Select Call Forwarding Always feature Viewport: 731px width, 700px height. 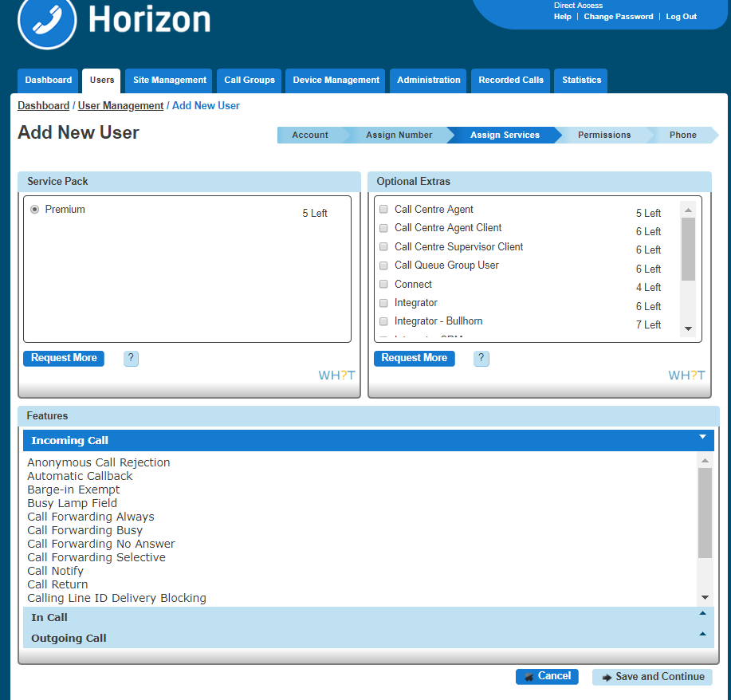pyautogui.click(x=90, y=517)
